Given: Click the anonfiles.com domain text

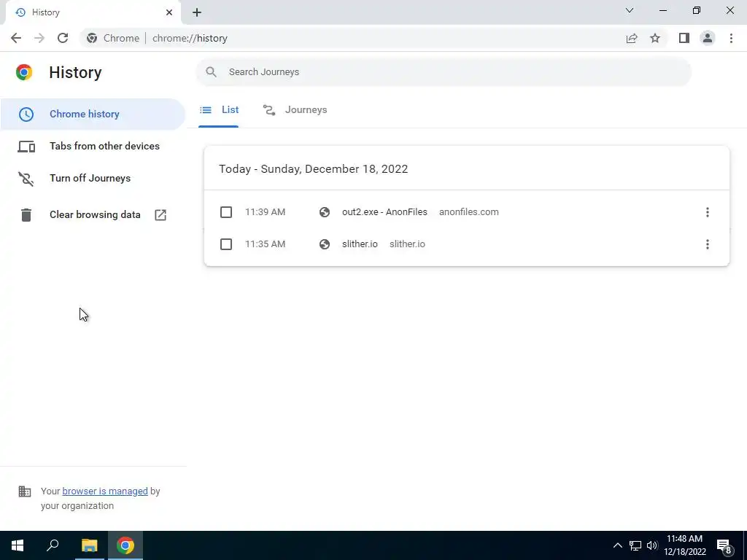Looking at the screenshot, I should 469,212.
